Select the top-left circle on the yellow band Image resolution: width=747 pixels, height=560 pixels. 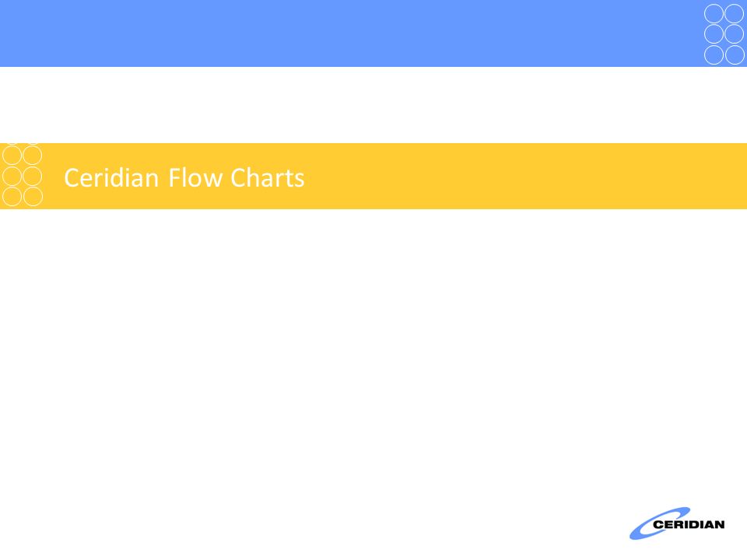(x=12, y=156)
